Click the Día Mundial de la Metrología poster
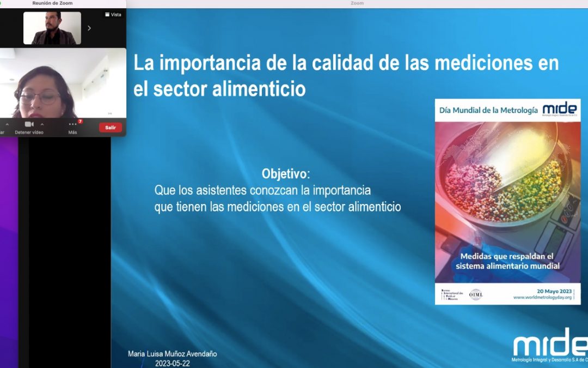This screenshot has width=588, height=368. click(507, 202)
